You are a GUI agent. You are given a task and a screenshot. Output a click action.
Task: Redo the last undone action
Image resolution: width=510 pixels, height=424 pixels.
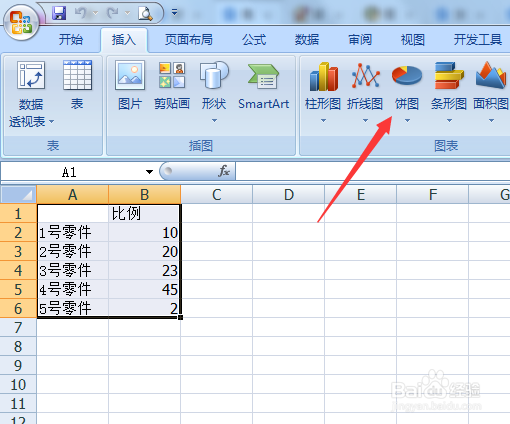click(112, 13)
